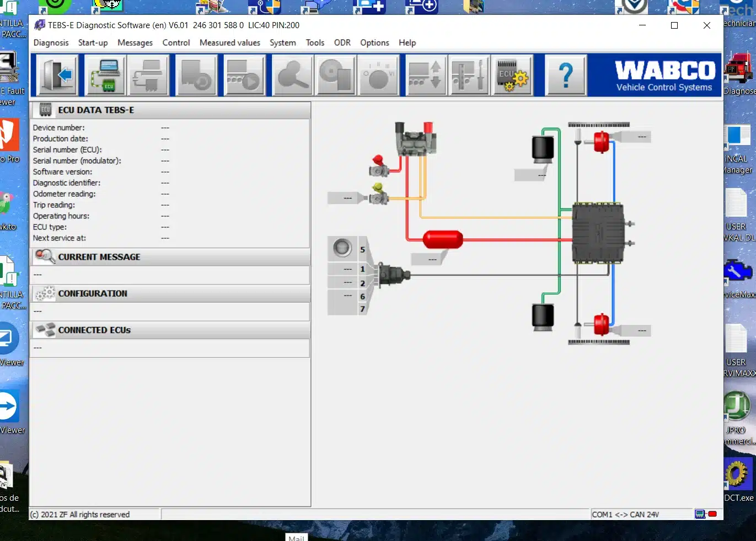Start ECU diagnosis connection via laptop icon
756x541 pixels.
106,76
